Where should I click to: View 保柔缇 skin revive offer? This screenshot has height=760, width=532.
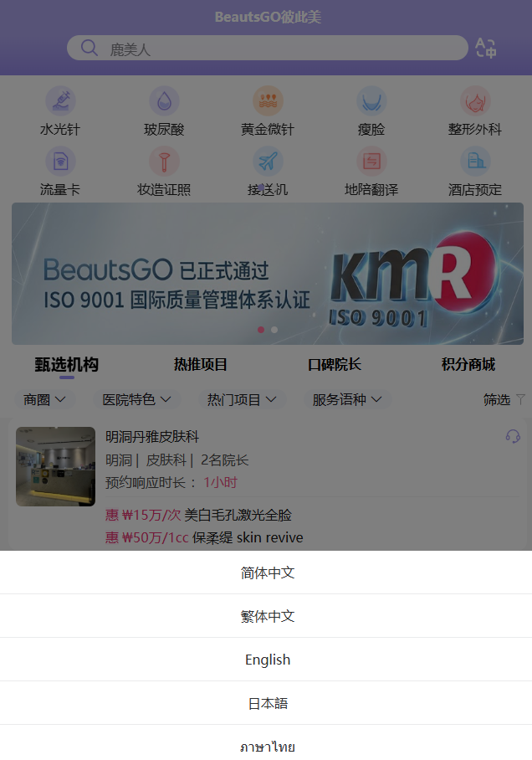tap(204, 537)
